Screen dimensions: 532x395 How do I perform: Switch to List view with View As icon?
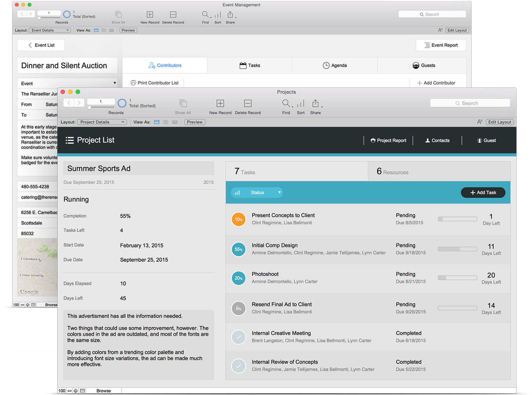coord(166,122)
